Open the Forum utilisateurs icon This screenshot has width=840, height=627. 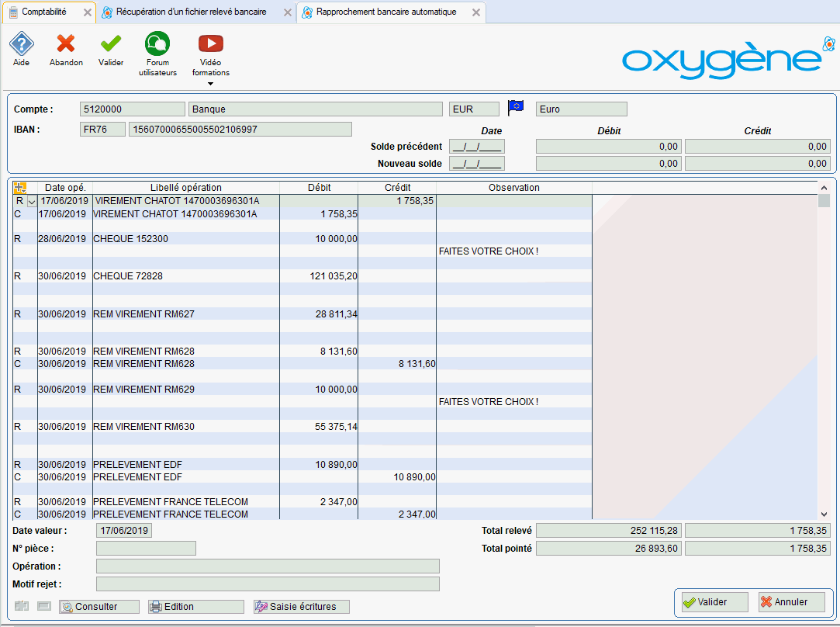pos(157,44)
